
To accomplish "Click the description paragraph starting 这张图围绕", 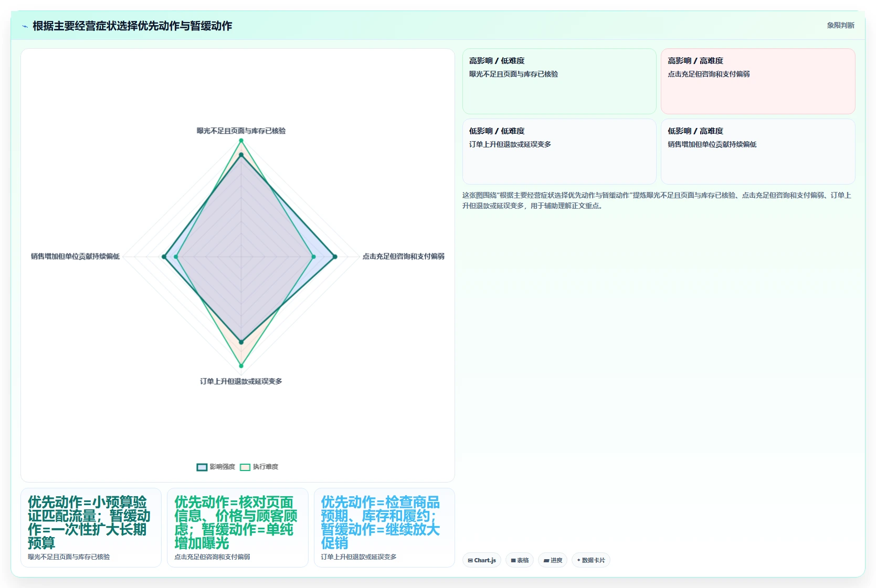I will pyautogui.click(x=657, y=200).
